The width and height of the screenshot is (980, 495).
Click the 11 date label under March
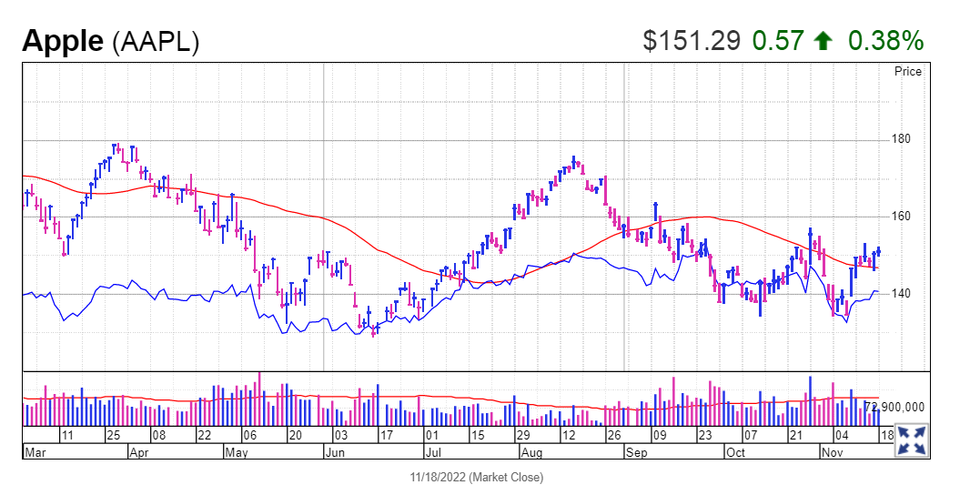pos(66,435)
